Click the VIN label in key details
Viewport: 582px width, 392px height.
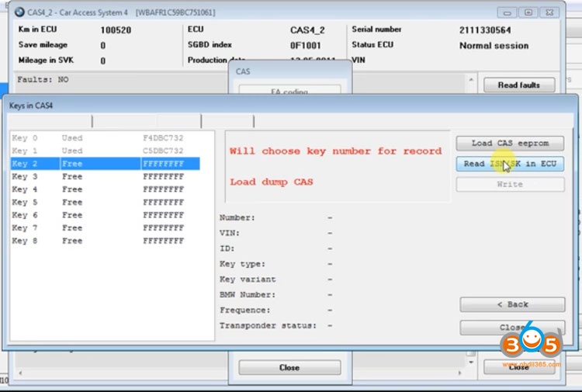coord(230,233)
